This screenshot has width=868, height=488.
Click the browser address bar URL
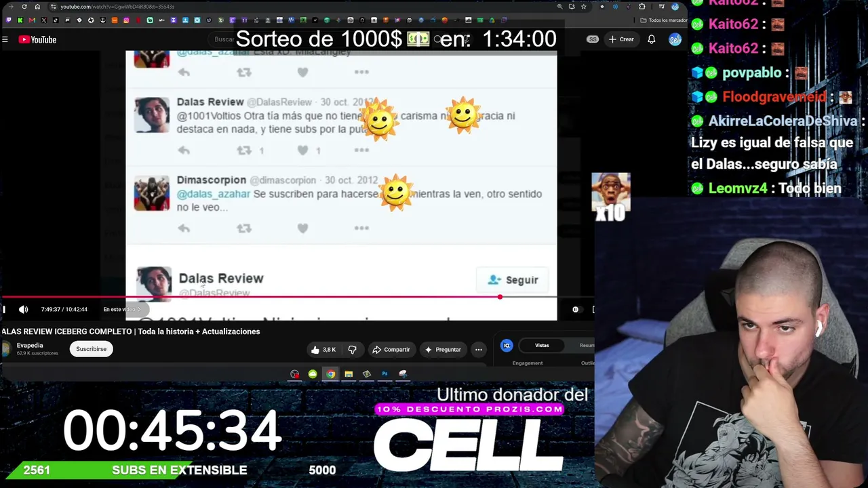[117, 7]
